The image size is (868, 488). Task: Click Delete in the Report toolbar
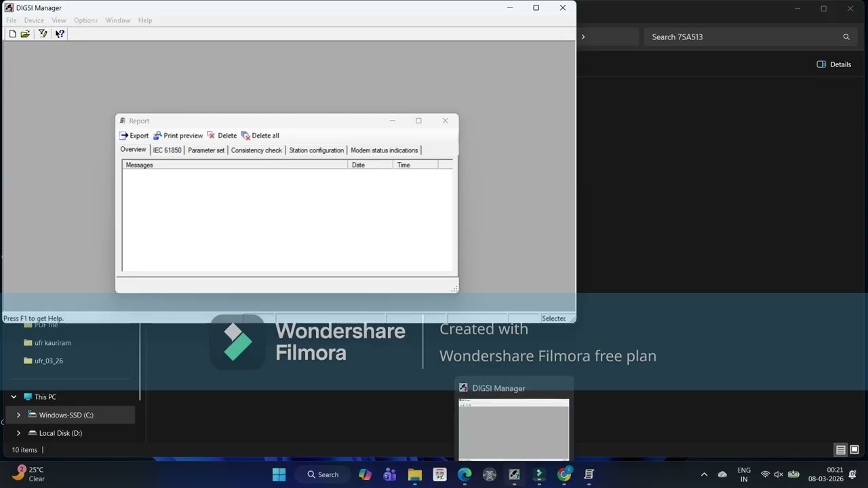coord(222,136)
